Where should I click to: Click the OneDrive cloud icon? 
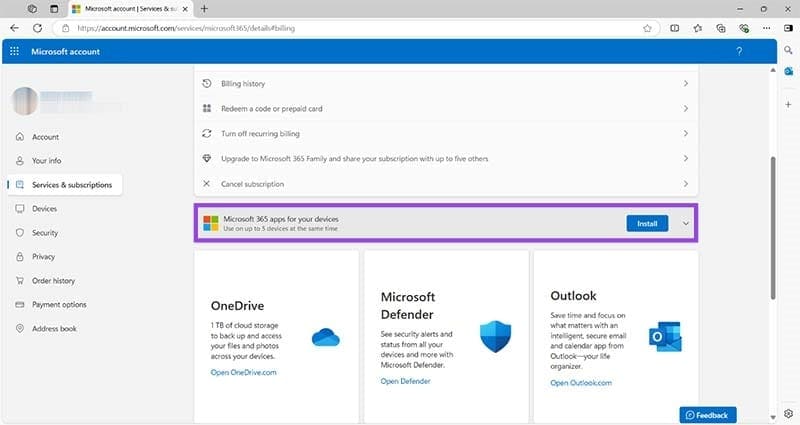click(326, 338)
